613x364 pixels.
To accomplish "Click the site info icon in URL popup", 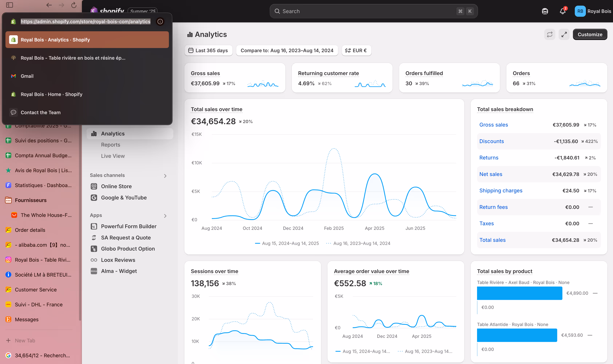I will [x=160, y=22].
